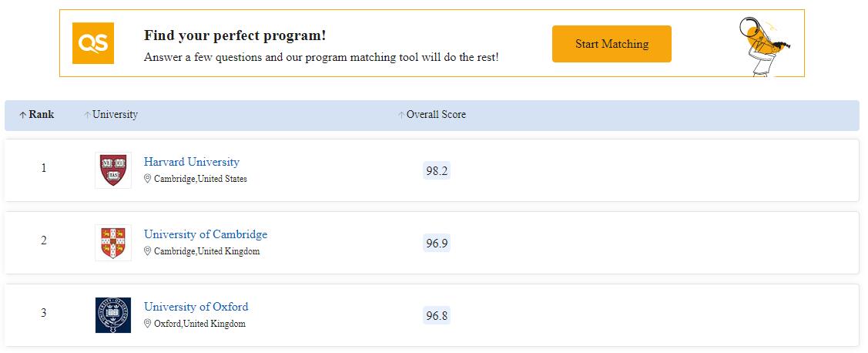Click the Harvard University crest logo

[113, 170]
